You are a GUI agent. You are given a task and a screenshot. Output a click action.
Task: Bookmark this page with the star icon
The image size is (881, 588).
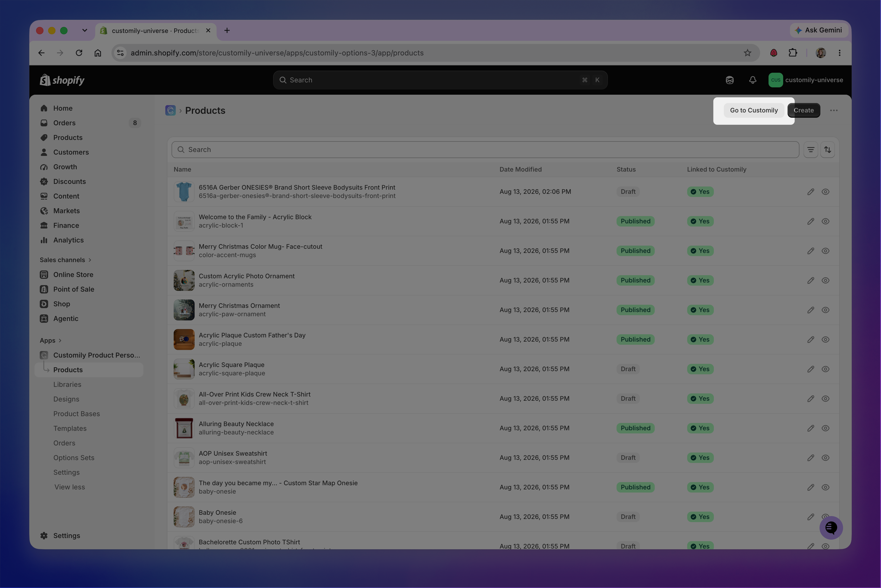pyautogui.click(x=748, y=53)
